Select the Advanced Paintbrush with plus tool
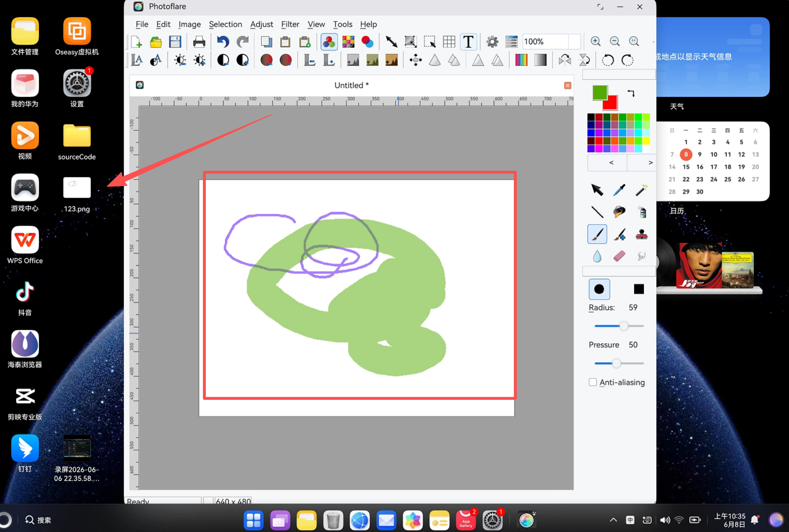The image size is (789, 532). point(619,234)
